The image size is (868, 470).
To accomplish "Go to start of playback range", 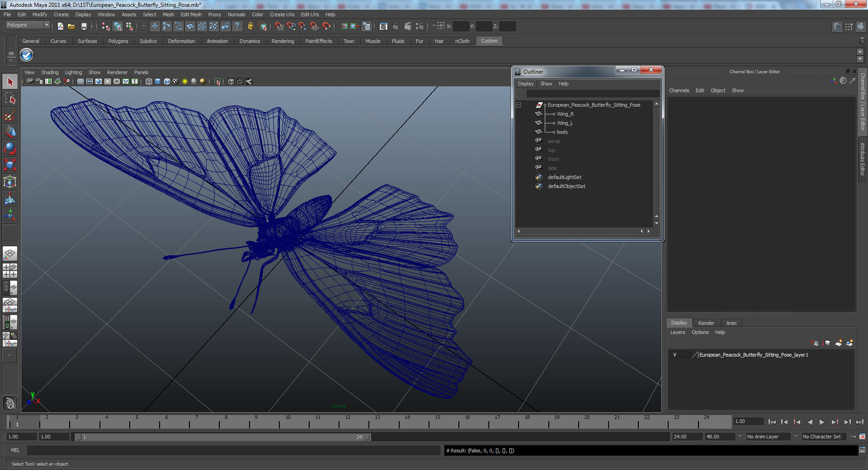I will [772, 422].
